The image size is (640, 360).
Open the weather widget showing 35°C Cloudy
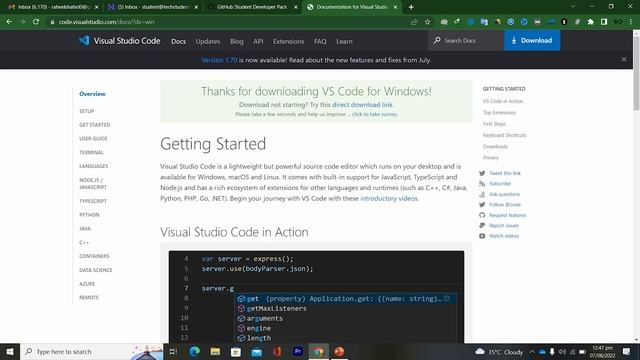click(499, 351)
